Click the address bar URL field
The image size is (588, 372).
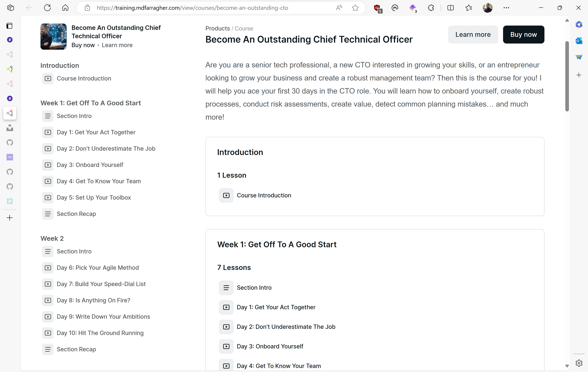point(192,8)
